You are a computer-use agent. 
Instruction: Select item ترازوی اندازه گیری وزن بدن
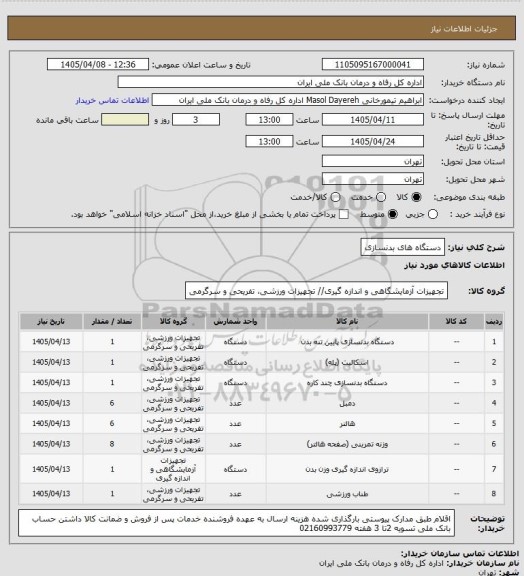(347, 469)
